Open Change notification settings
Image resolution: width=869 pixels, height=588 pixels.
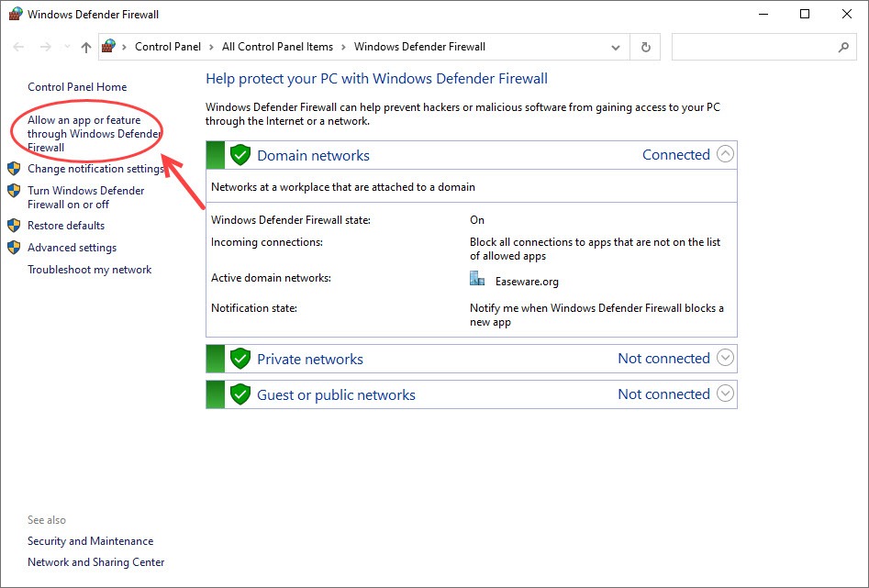95,169
